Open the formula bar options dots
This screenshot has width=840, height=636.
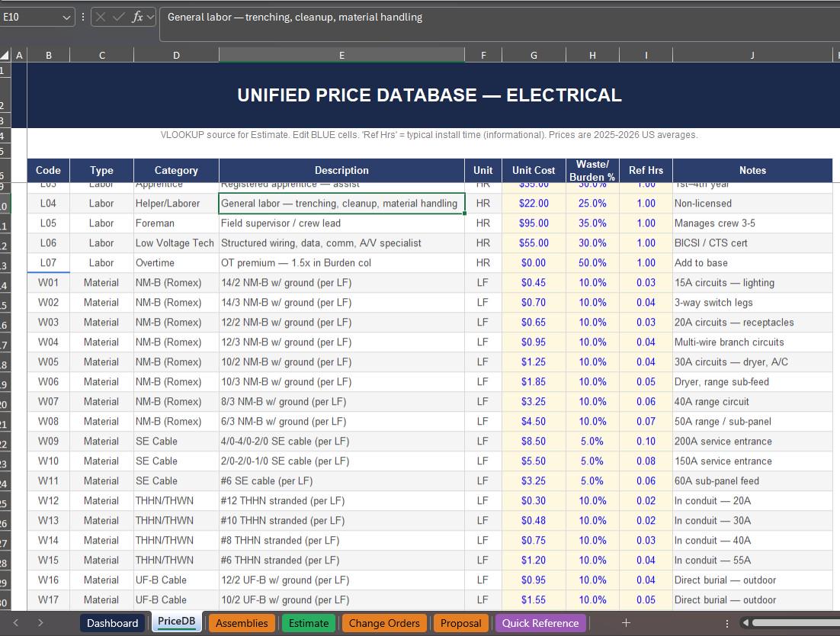click(x=83, y=17)
